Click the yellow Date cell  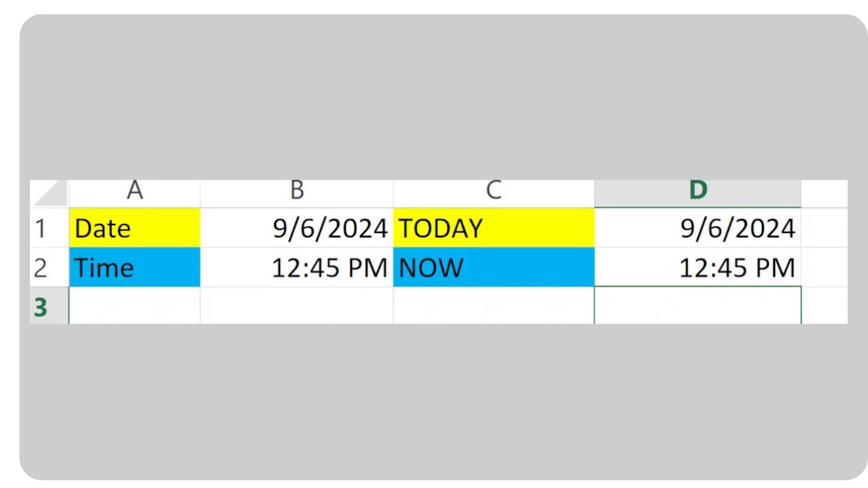click(x=134, y=228)
